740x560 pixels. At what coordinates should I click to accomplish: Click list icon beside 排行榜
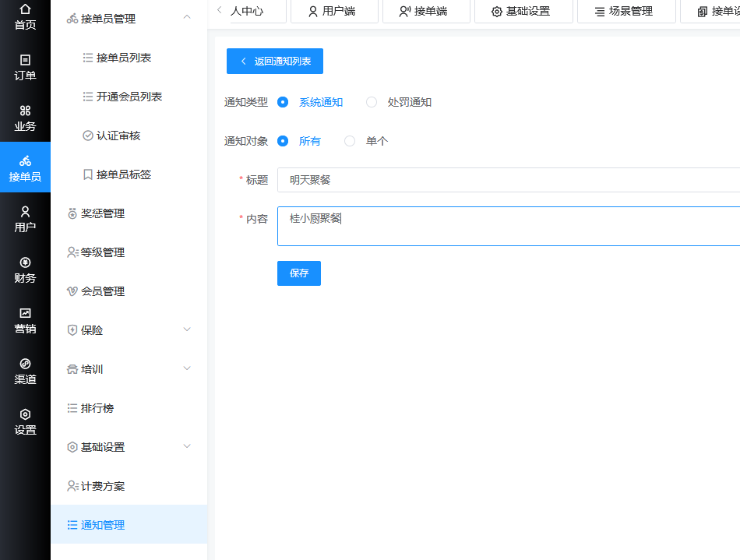[x=72, y=408]
